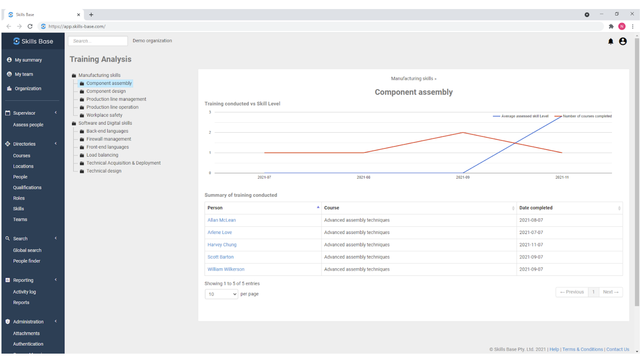This screenshot has width=644, height=362.
Task: Open Courses under Directories
Action: point(21,156)
